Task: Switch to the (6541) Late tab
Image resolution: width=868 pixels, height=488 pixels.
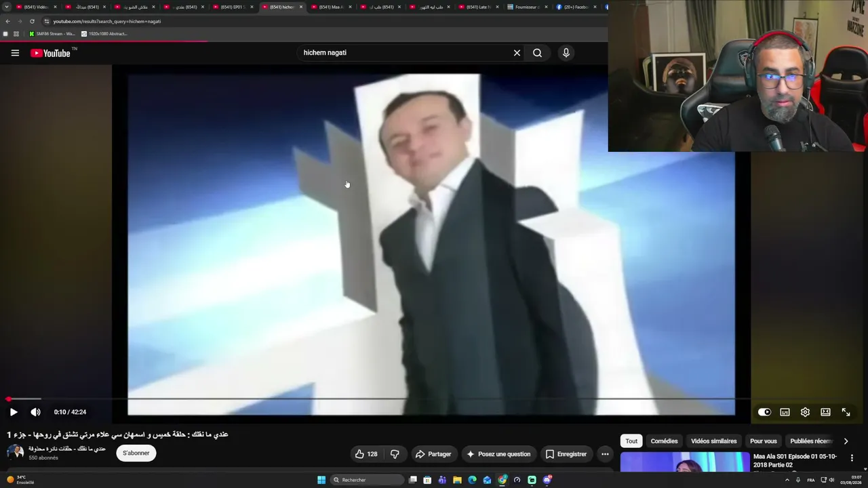Action: pos(478,7)
